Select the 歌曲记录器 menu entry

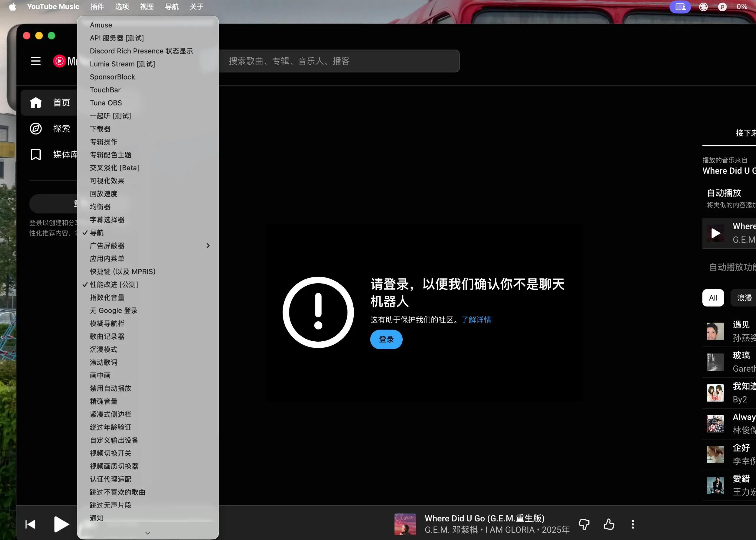click(x=148, y=337)
